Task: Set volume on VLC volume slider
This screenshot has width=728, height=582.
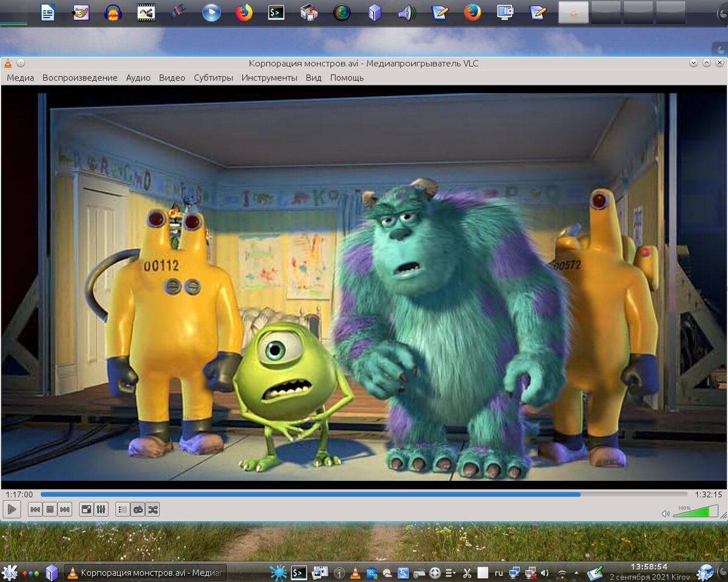Action: 696,511
